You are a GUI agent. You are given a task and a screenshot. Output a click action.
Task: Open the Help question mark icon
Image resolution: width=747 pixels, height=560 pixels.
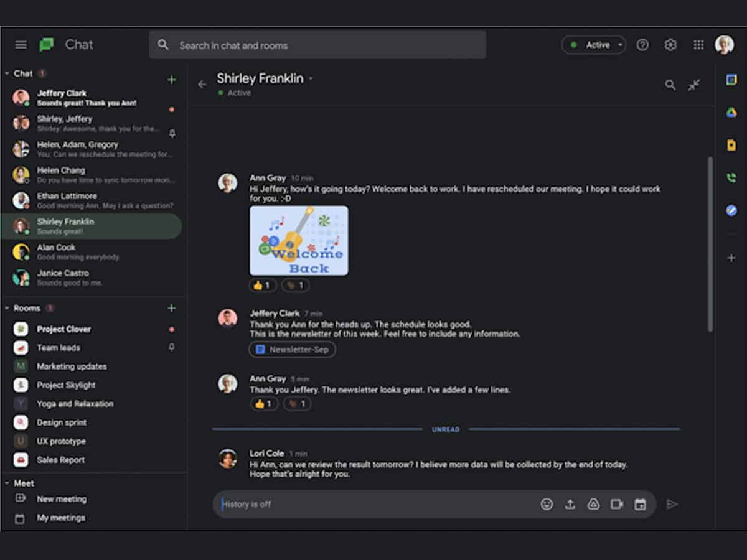(642, 45)
